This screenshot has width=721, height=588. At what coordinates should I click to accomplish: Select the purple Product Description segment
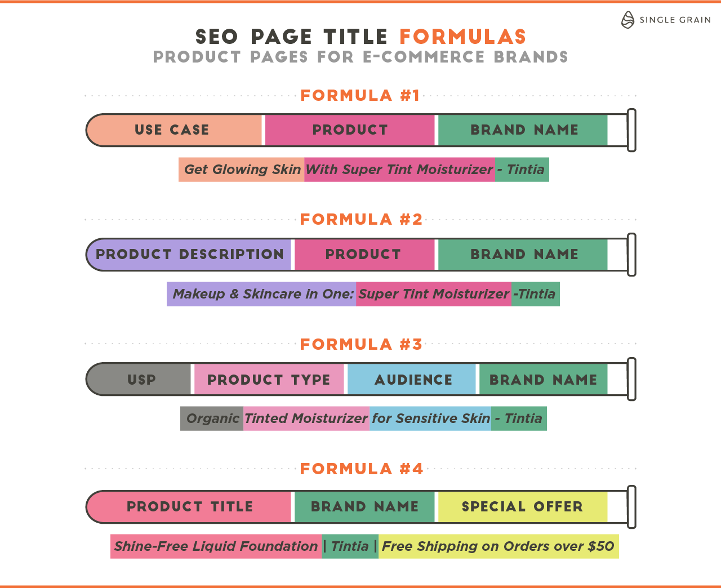coord(190,255)
